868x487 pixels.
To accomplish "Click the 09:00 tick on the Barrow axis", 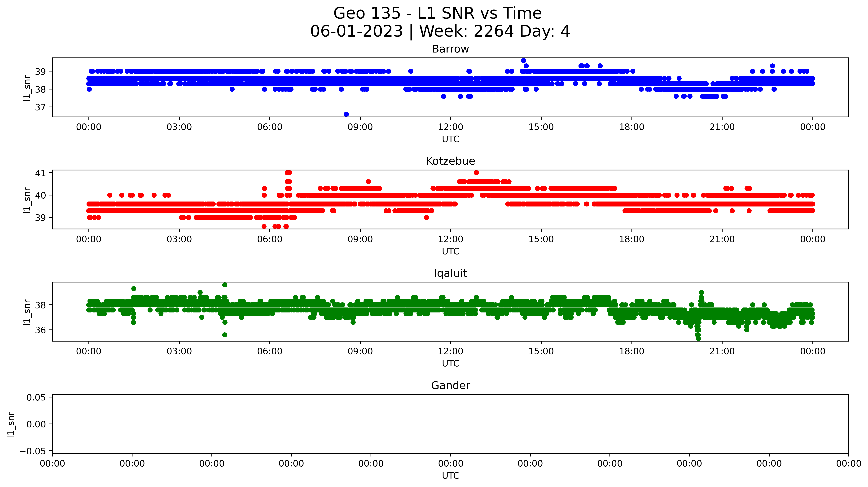I will [x=360, y=127].
